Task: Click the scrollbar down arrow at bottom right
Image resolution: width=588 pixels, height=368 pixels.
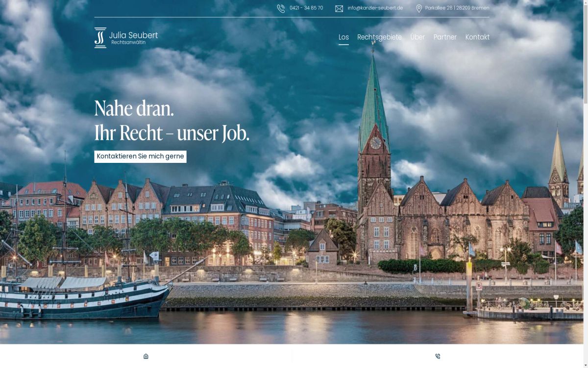Action: (x=585, y=365)
